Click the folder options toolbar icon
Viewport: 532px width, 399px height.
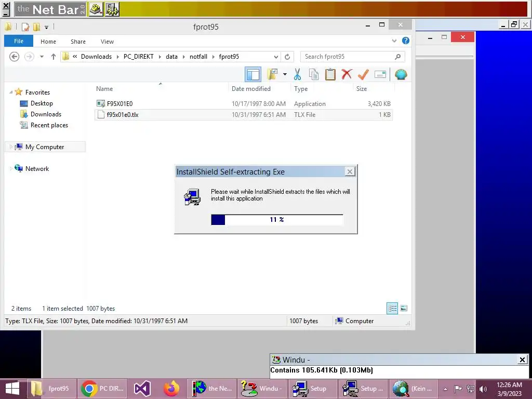(272, 74)
